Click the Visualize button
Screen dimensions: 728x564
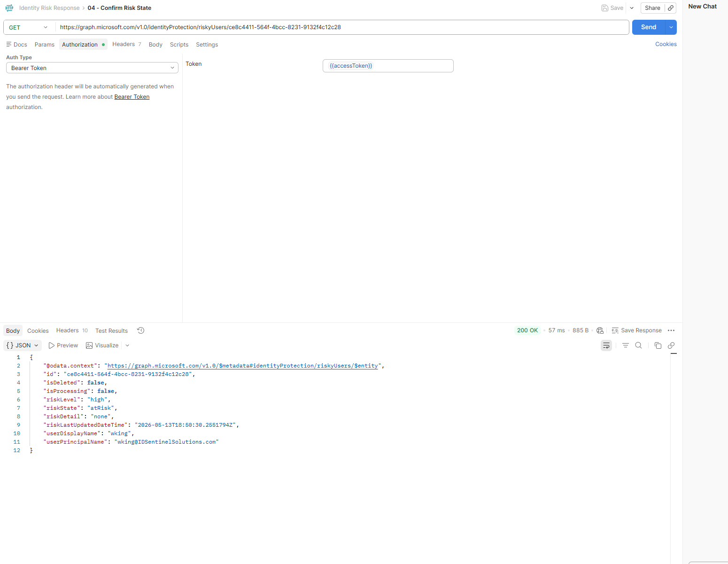tap(102, 345)
